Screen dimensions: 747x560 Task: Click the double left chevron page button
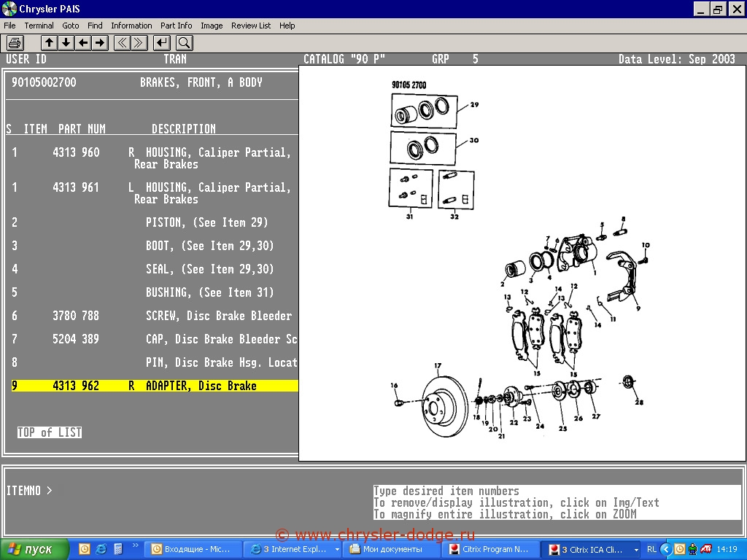122,43
